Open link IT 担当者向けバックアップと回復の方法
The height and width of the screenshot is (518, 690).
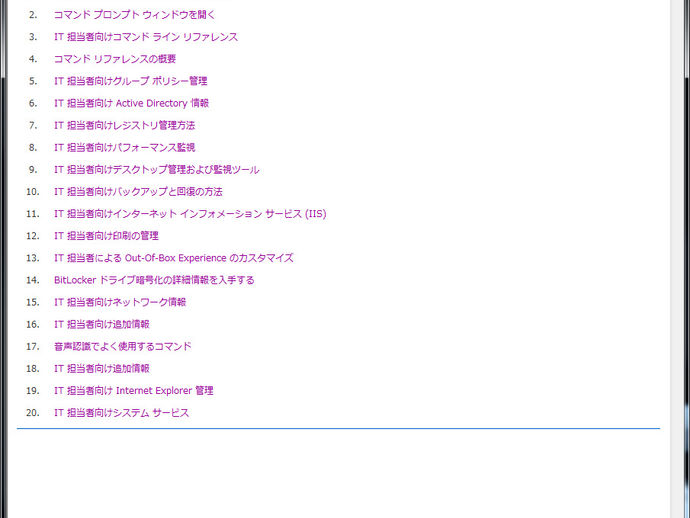click(138, 191)
